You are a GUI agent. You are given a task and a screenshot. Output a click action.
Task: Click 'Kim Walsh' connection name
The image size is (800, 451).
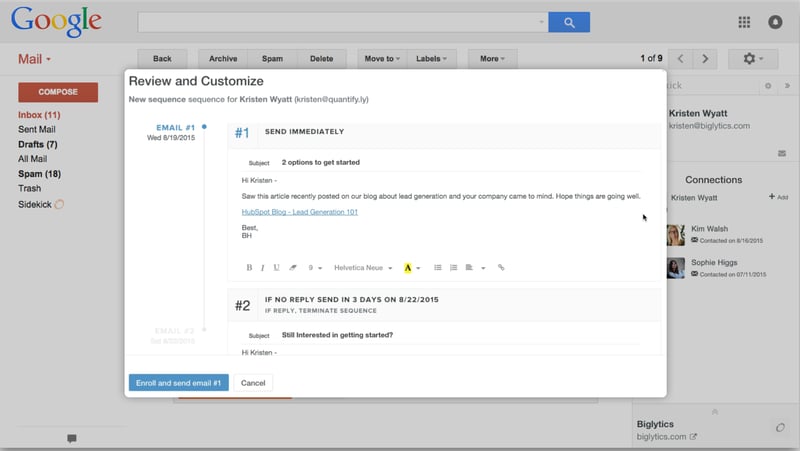pos(709,229)
